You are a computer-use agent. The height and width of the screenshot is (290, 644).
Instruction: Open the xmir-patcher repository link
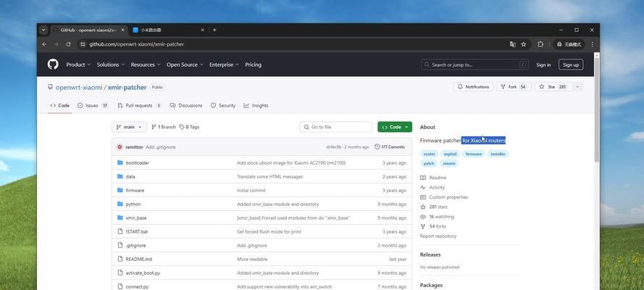[127, 88]
